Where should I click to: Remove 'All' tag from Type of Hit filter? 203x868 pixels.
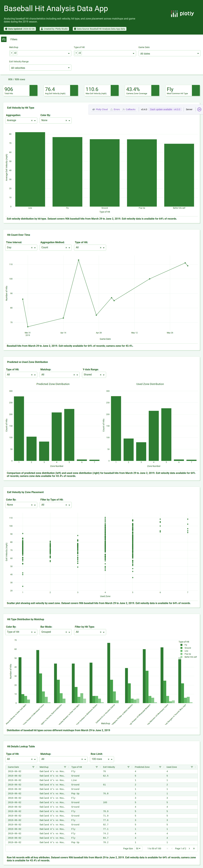pyautogui.click(x=76, y=53)
